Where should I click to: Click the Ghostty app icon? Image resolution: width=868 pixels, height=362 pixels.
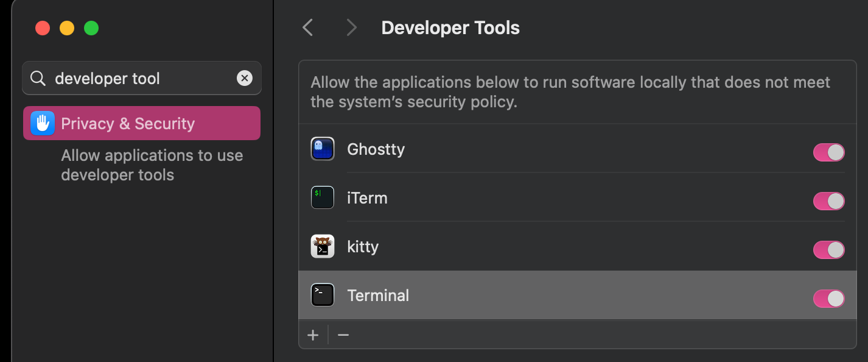(x=323, y=149)
